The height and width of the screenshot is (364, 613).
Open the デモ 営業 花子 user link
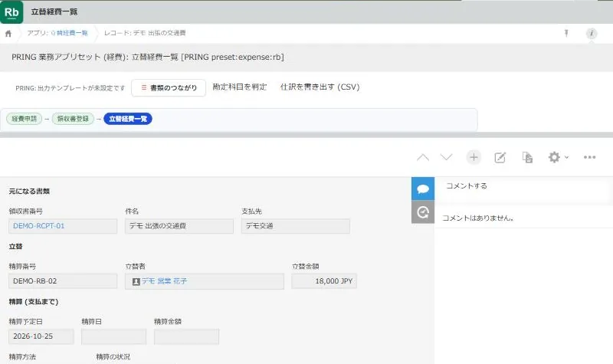point(164,281)
